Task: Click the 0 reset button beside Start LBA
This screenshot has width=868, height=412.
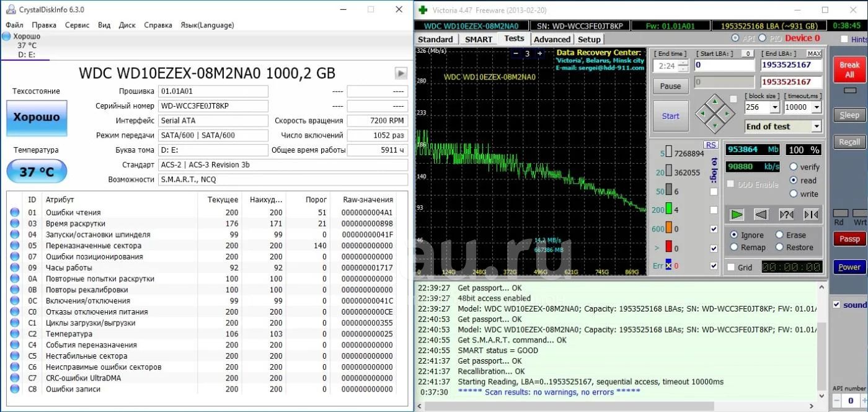Action: [748, 54]
